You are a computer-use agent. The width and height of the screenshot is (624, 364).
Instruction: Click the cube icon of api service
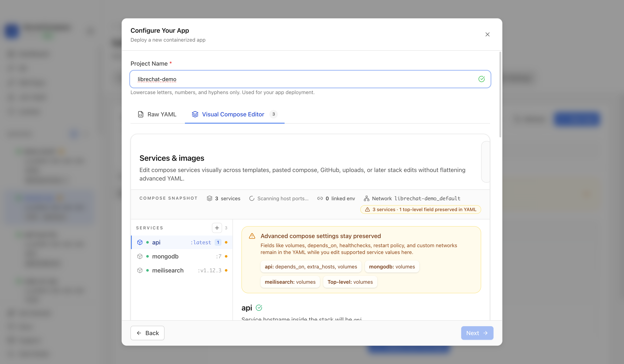[140, 243]
